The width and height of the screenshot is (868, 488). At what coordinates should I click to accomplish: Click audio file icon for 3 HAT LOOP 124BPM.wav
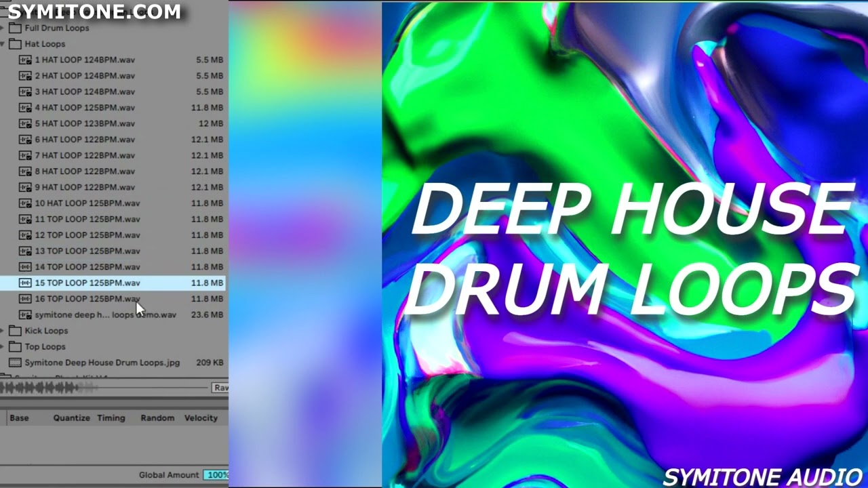[x=25, y=91]
